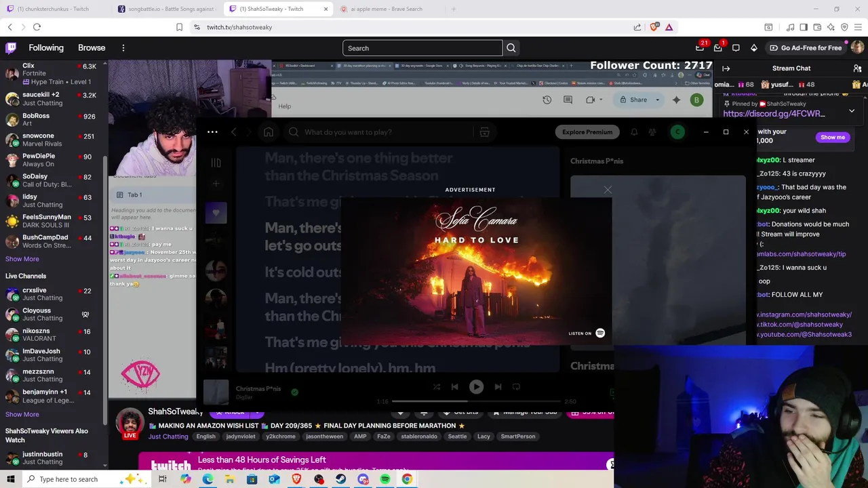
Task: Open Twitch notifications inbox with 1 badge
Action: [718, 47]
